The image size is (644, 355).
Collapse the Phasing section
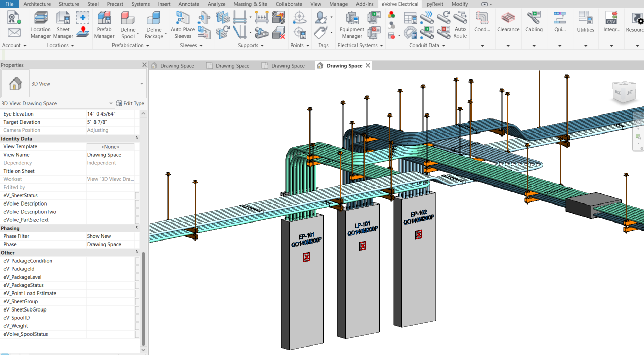coord(137,228)
